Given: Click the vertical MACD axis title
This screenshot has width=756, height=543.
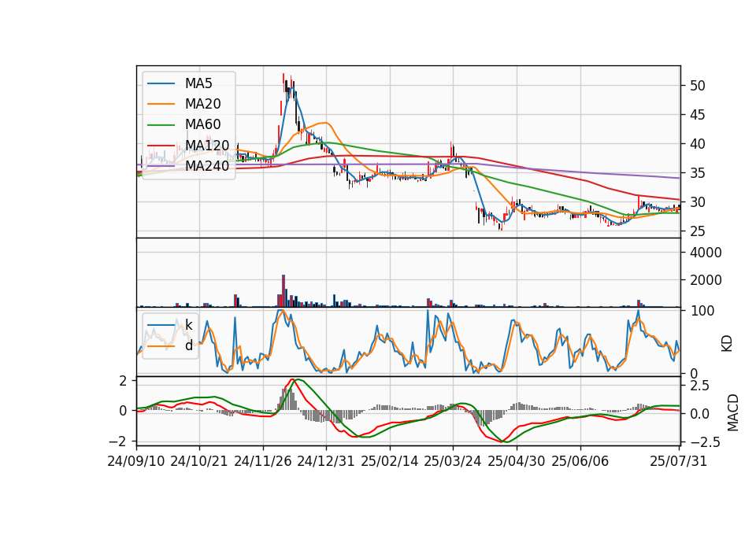Looking at the screenshot, I should pos(733,412).
